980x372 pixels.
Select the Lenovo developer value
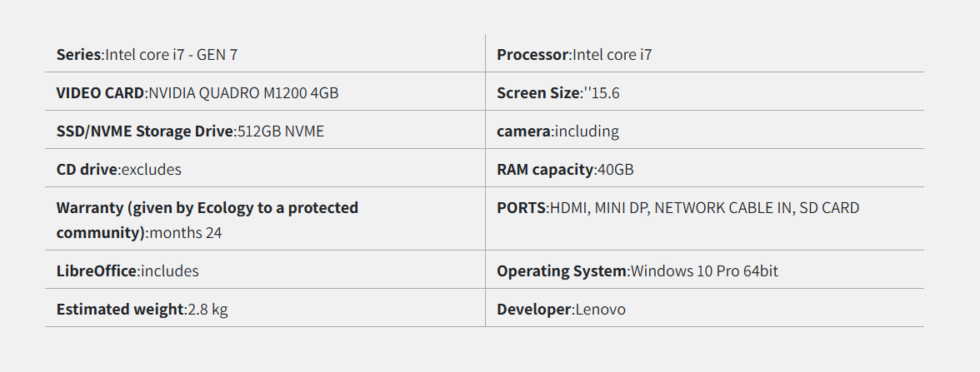(601, 310)
